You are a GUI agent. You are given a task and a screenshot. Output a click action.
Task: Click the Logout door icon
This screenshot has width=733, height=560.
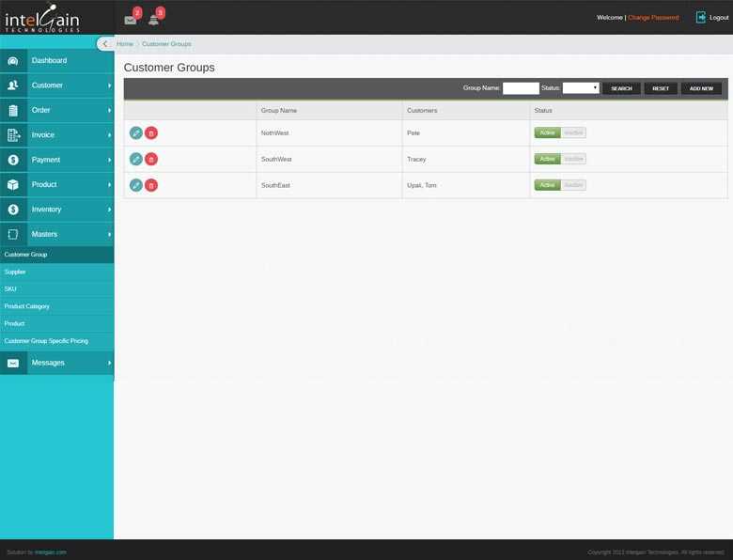(x=700, y=17)
